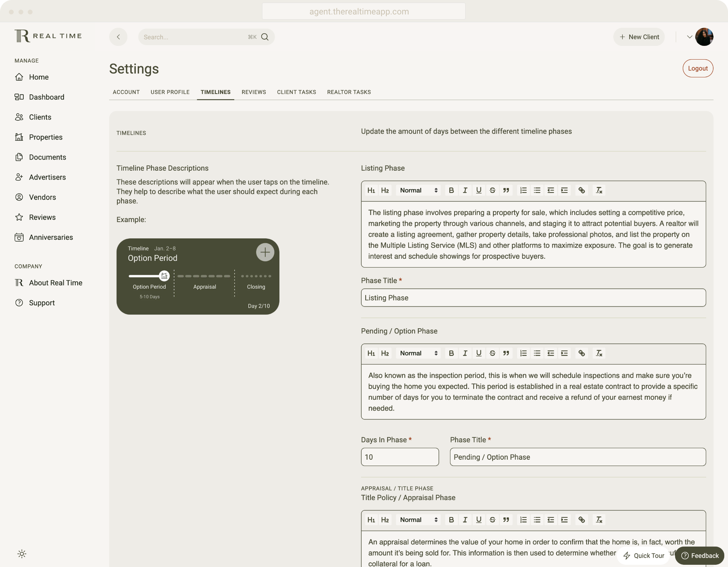Click the Bold formatting icon in Listing Phase
Screen dimensions: 728x567
pyautogui.click(x=451, y=190)
